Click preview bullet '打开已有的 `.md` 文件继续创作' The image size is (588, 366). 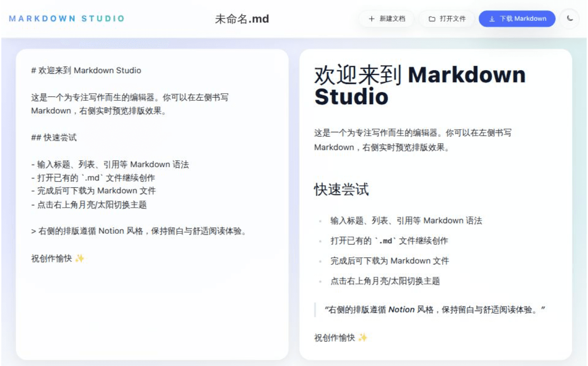(x=389, y=241)
